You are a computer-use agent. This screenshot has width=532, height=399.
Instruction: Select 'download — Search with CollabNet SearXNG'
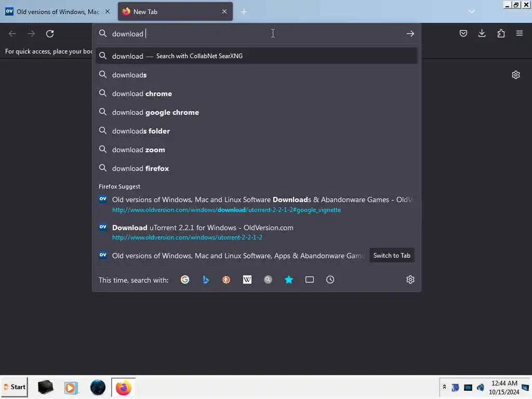(257, 56)
